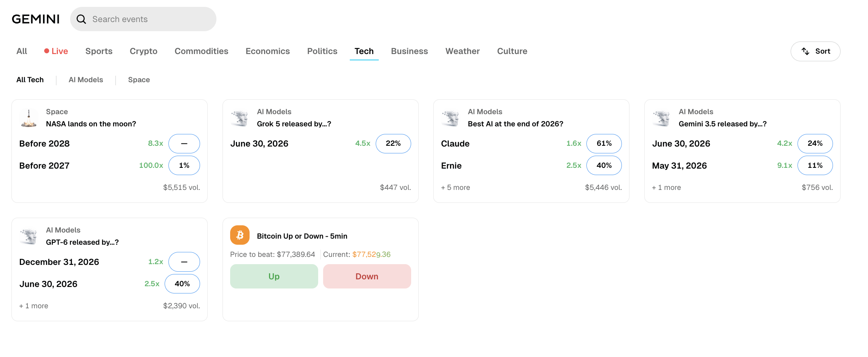Click the statue icon on Gemini 3.5 card
Screen dimensions: 868x357
tap(661, 118)
